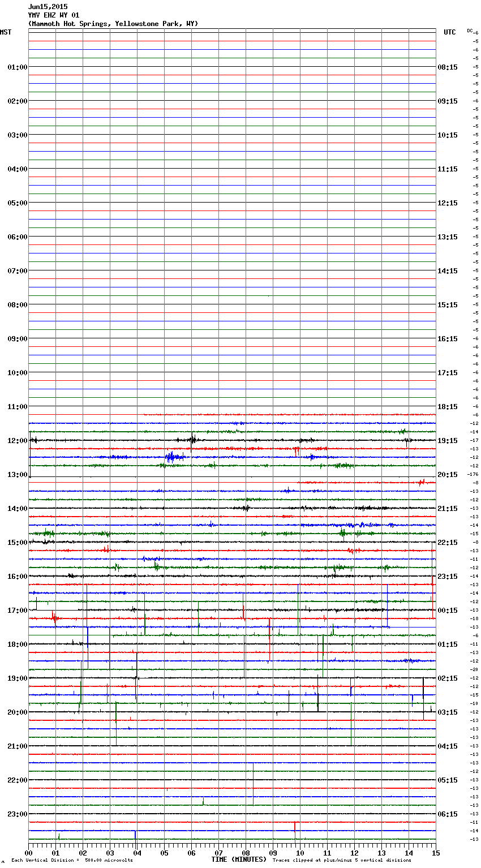Click the 03:15 UTC time label
Screen dimensions: 481x868
click(x=448, y=712)
